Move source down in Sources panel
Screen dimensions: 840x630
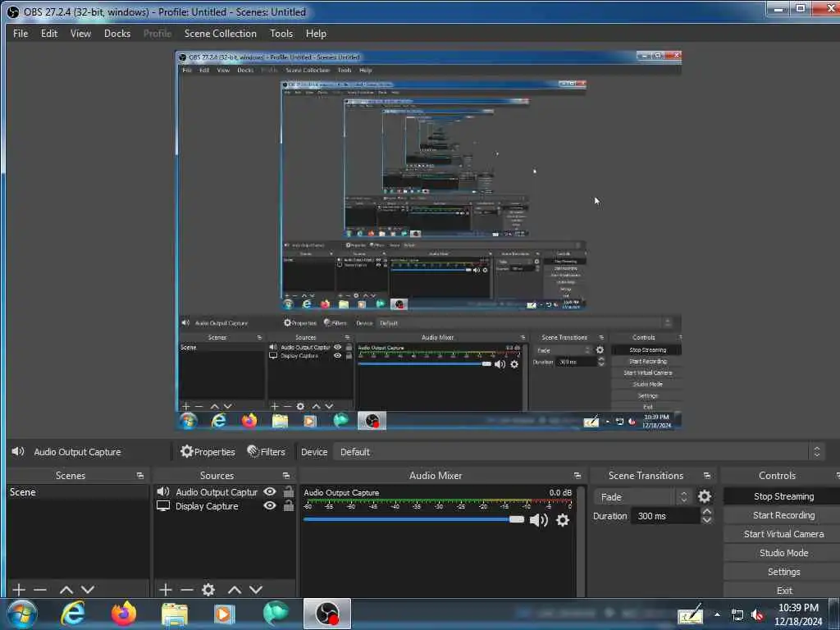click(x=256, y=590)
